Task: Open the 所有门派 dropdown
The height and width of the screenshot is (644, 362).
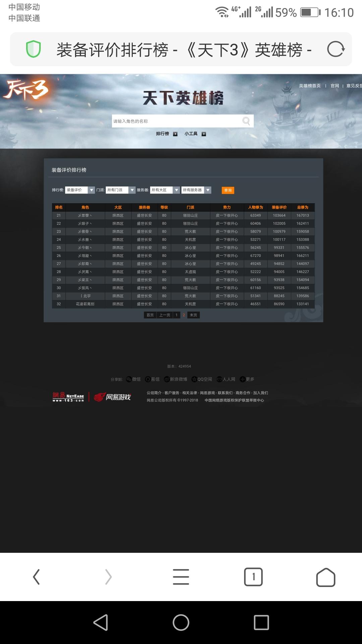Action: click(x=121, y=190)
